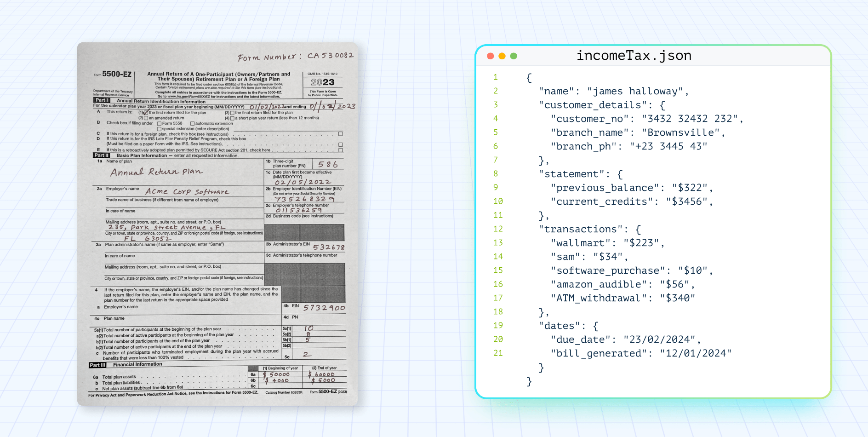Viewport: 868px width, 437px height.
Task: Check the 'an amended return' box
Action: pyautogui.click(x=146, y=118)
